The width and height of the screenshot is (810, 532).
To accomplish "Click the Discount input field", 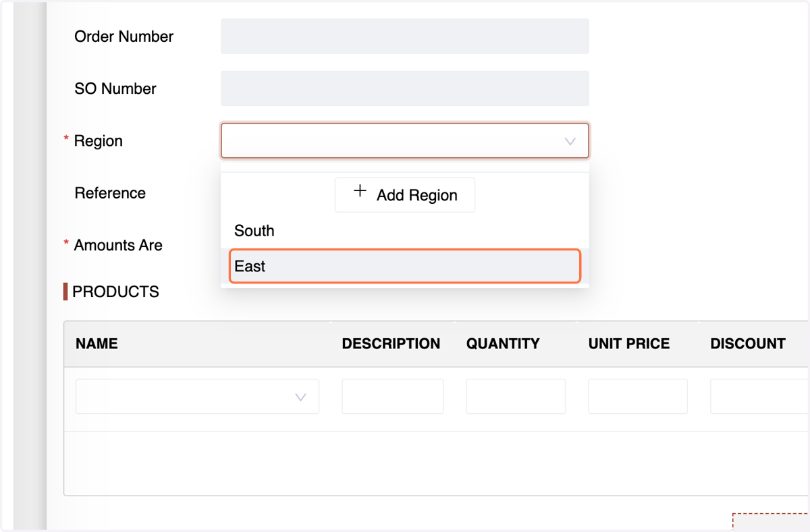I will tap(760, 396).
